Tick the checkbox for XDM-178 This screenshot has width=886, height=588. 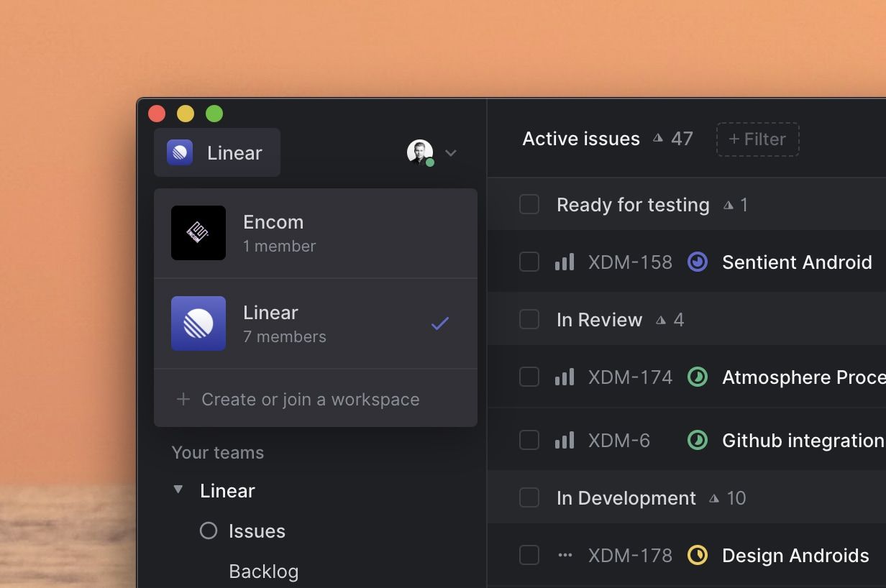pos(529,555)
